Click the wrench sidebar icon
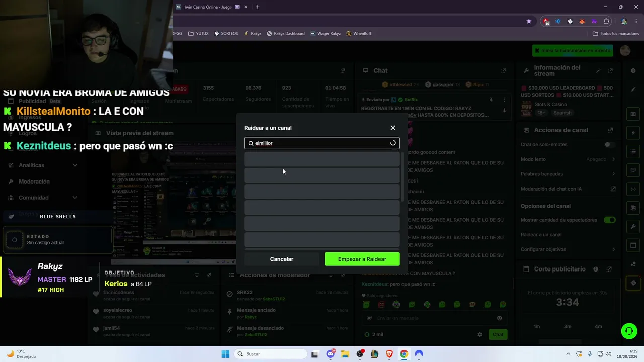644x362 pixels. click(x=633, y=227)
